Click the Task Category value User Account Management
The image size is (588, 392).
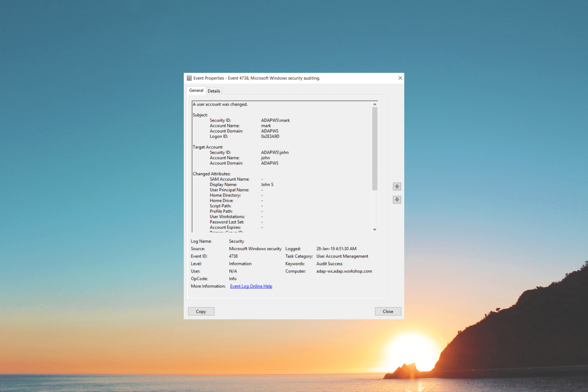[342, 256]
